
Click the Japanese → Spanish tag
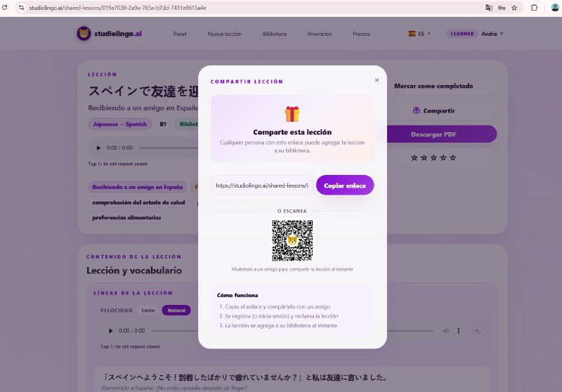[x=119, y=124]
